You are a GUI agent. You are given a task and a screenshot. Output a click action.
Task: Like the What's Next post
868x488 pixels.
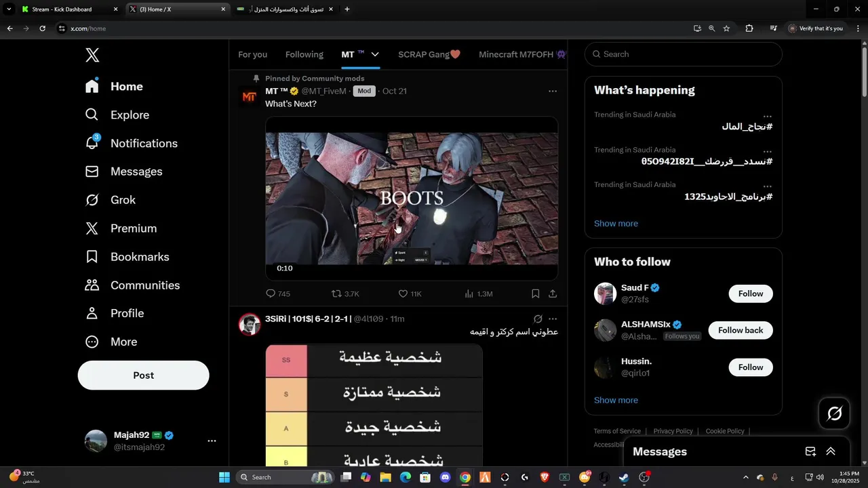click(x=410, y=294)
